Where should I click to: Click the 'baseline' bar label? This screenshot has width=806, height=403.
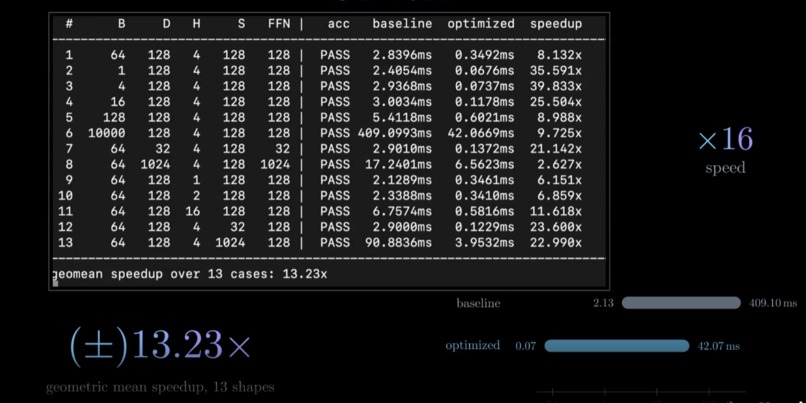tap(478, 303)
